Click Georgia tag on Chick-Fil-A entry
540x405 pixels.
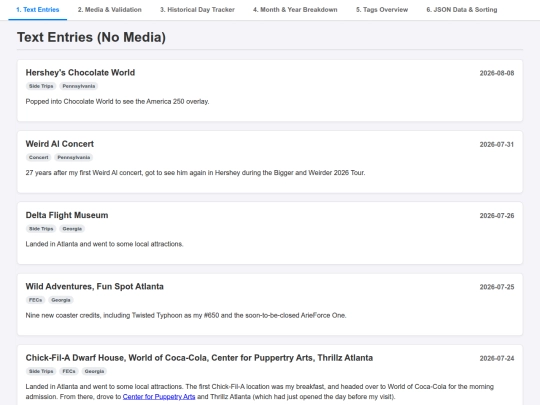(94, 371)
